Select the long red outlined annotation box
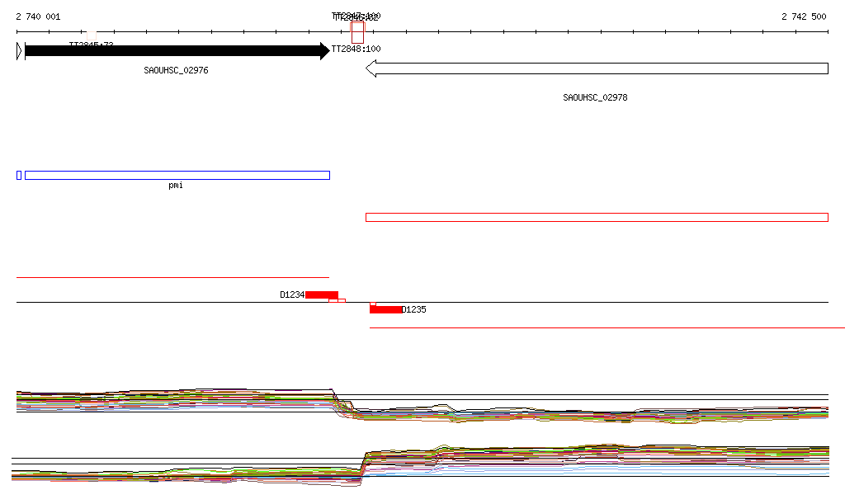Viewport: 845px width, 504px height. pos(597,218)
